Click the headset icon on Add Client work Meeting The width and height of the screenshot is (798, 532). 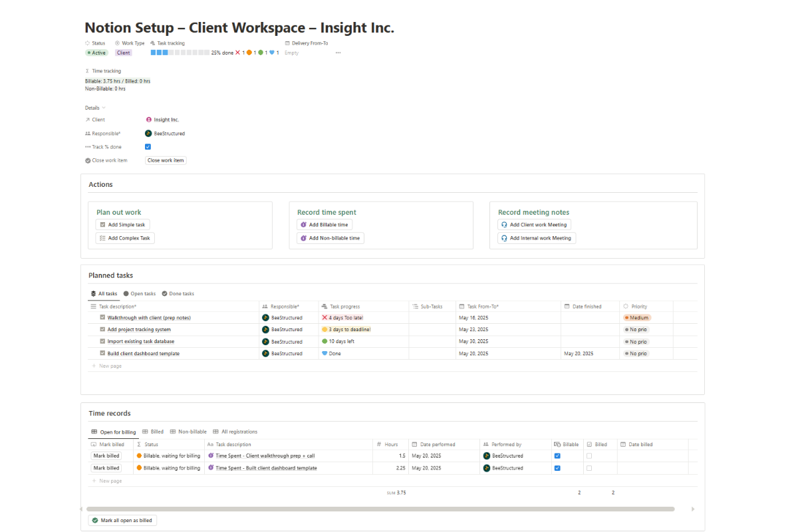[x=504, y=225]
